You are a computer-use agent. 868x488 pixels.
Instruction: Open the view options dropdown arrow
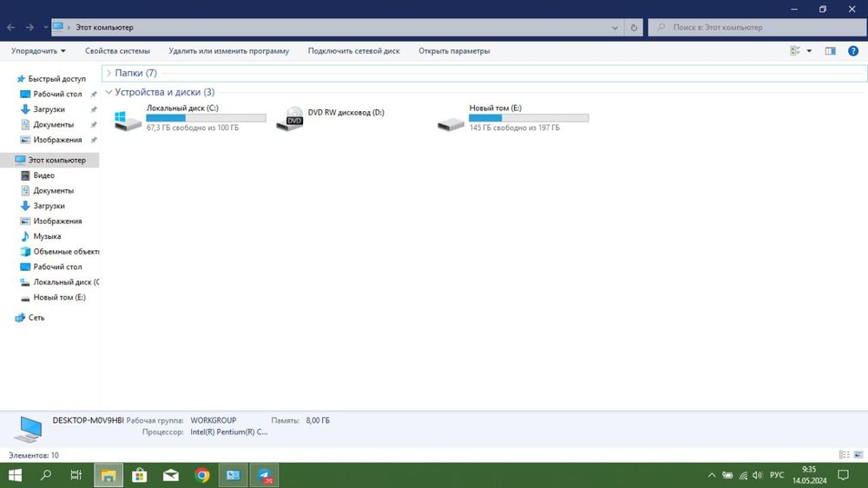point(809,51)
